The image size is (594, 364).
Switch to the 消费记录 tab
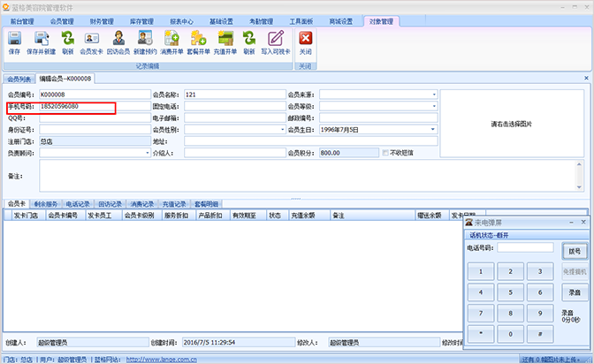pyautogui.click(x=141, y=204)
